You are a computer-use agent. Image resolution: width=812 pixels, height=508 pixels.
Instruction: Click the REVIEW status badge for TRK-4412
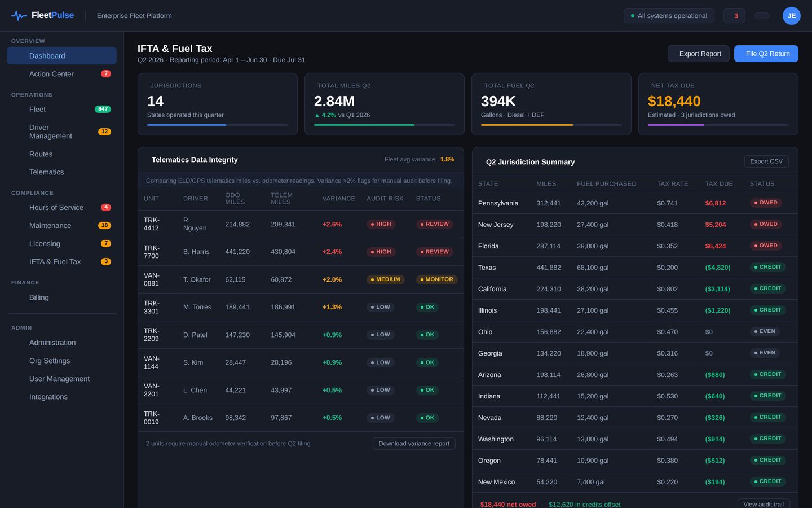click(x=435, y=224)
